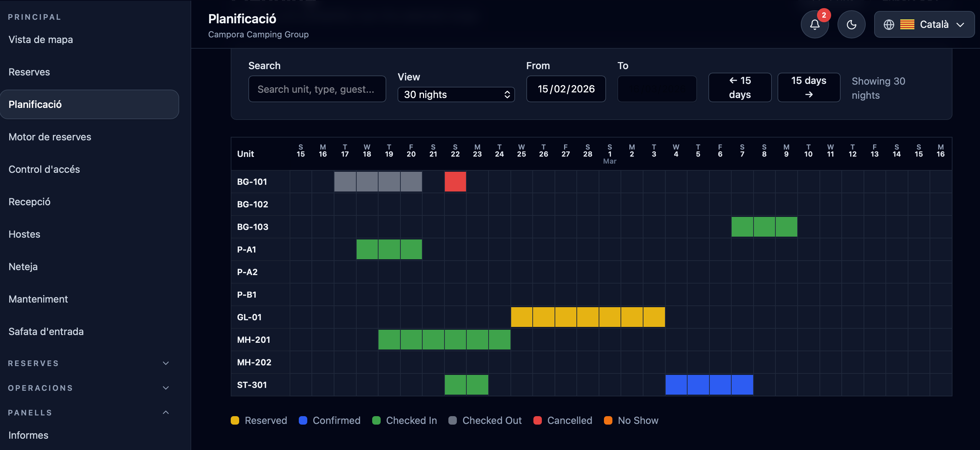Click the search units input field
The width and height of the screenshot is (980, 450).
(317, 89)
